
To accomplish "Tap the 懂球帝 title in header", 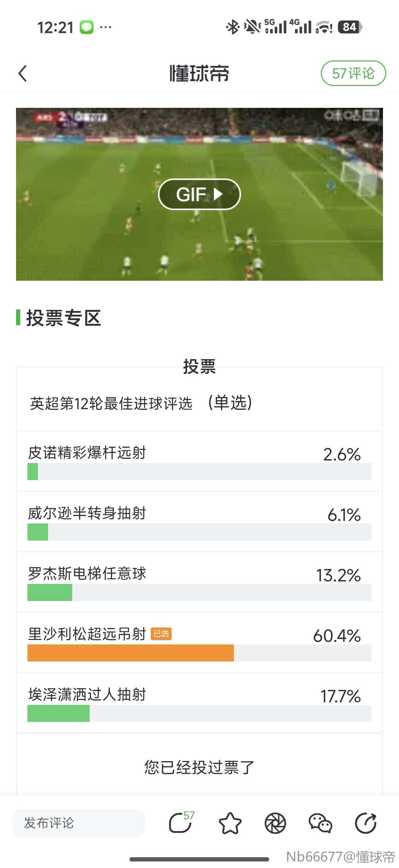I will tap(199, 74).
